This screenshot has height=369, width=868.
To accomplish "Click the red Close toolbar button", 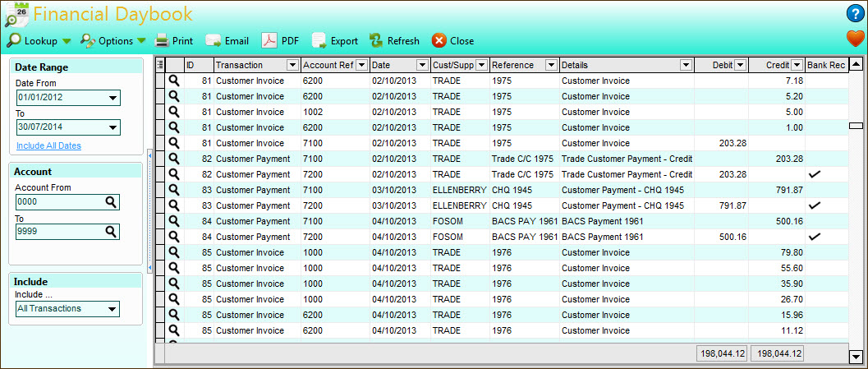I will [x=452, y=40].
